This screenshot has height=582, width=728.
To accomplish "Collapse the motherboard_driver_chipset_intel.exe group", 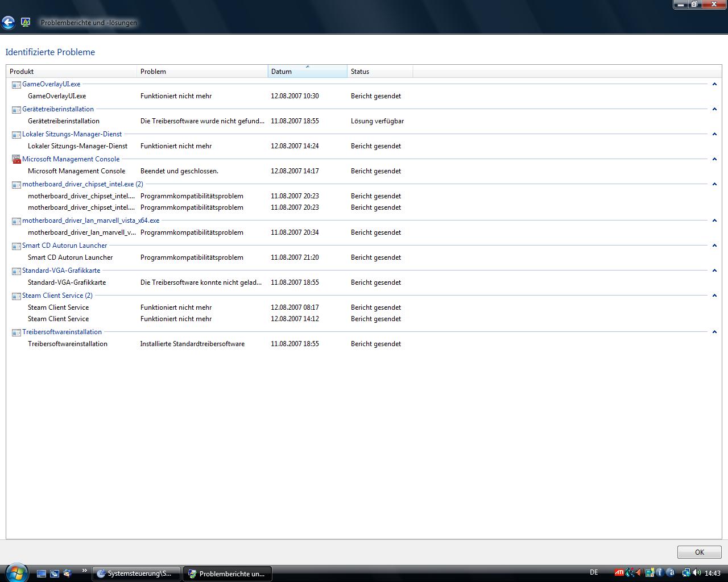I will point(714,184).
